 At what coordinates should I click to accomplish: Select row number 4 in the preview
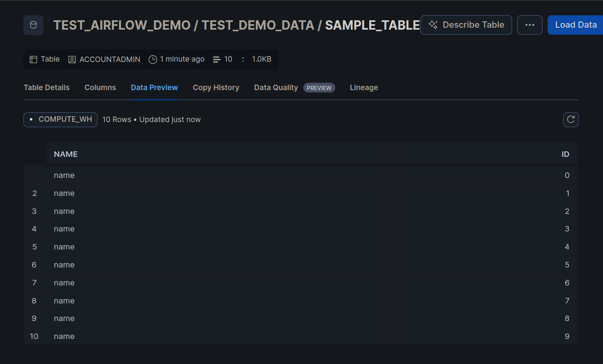[34, 229]
